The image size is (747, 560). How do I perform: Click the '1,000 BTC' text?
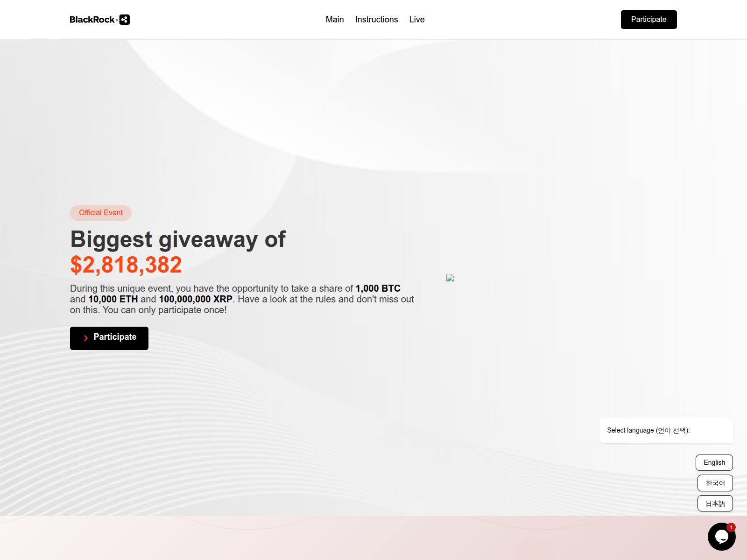pos(378,288)
